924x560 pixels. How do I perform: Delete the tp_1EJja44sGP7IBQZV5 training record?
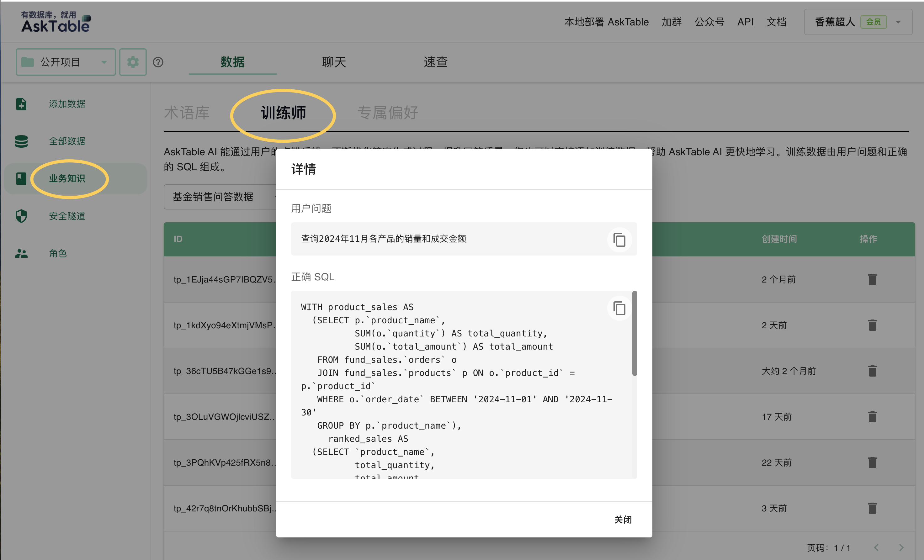(872, 279)
